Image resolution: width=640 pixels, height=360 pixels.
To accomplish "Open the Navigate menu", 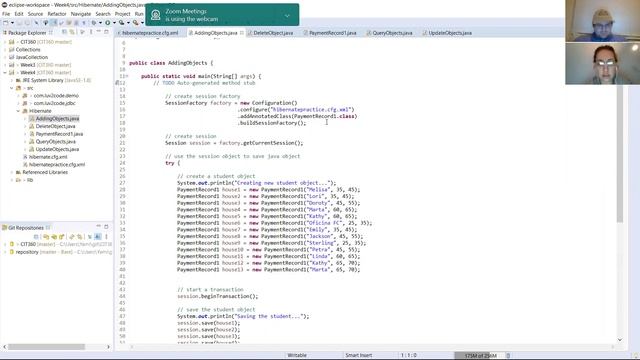I will pos(81,14).
